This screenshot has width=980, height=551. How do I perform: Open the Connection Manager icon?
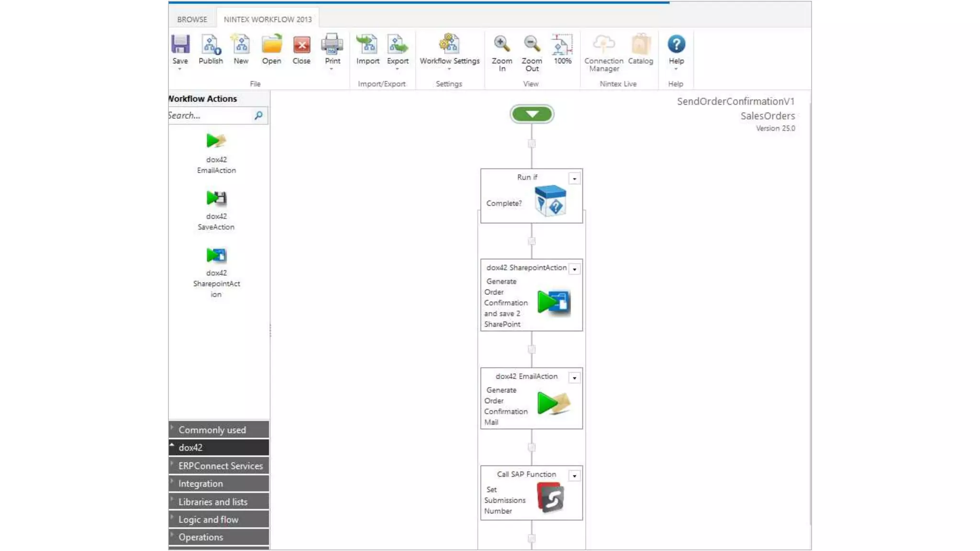point(603,45)
